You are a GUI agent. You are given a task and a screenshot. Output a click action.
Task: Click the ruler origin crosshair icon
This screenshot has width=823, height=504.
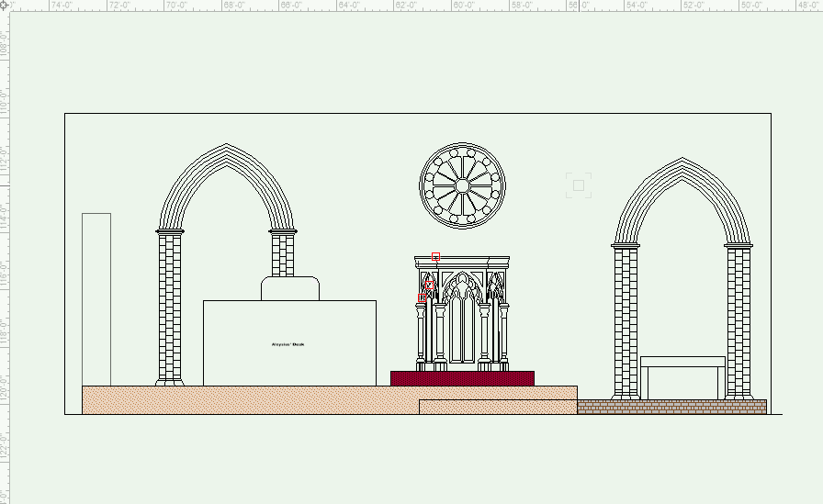click(x=5, y=5)
